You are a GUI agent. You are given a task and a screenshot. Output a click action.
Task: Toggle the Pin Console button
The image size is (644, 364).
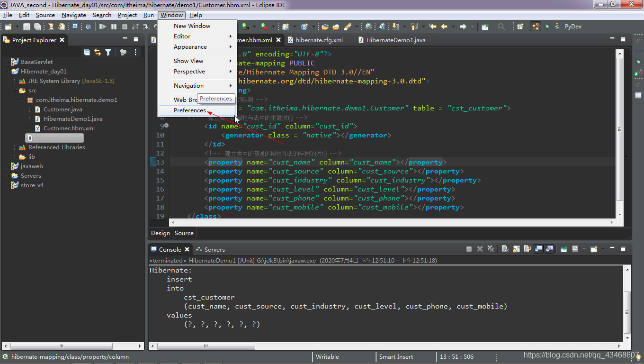pos(564,249)
